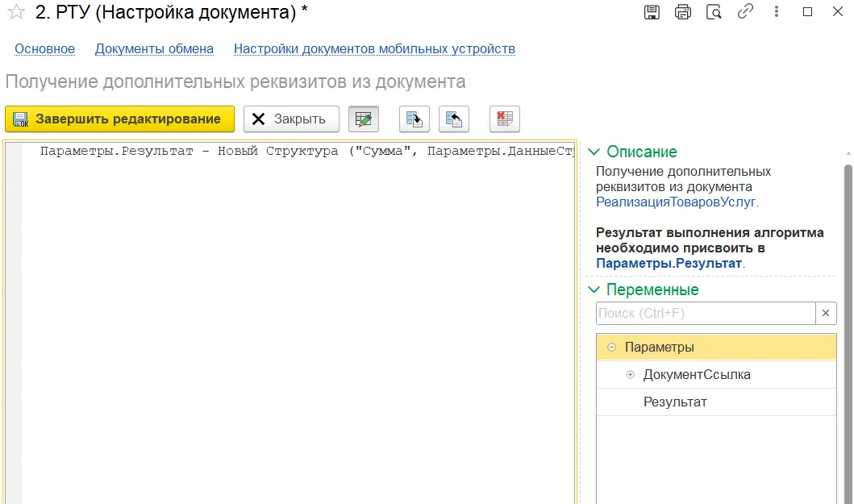Collapse the Параметры tree node

pyautogui.click(x=611, y=348)
